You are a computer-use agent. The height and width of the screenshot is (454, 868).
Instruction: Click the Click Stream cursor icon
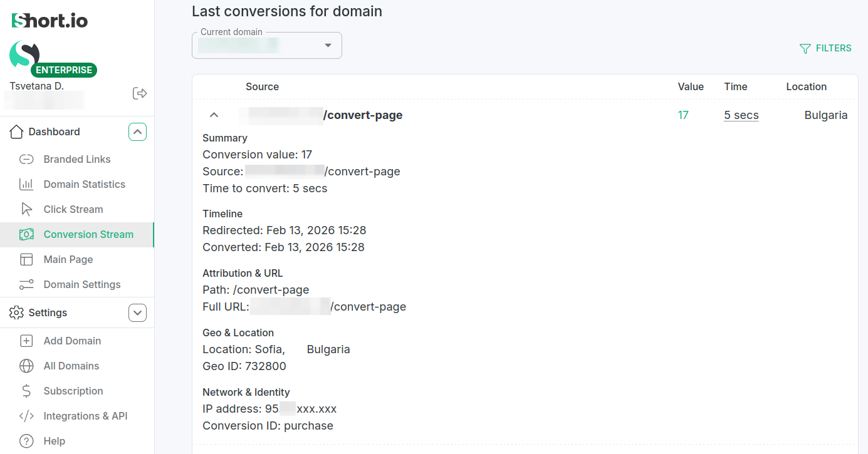[26, 209]
